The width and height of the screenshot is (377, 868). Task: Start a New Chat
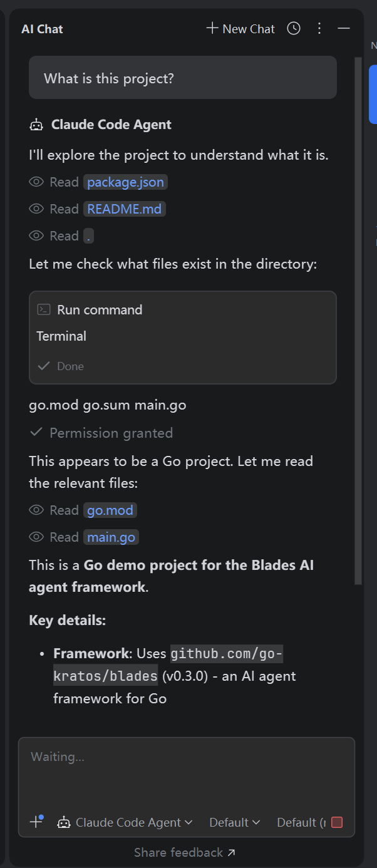coord(241,29)
